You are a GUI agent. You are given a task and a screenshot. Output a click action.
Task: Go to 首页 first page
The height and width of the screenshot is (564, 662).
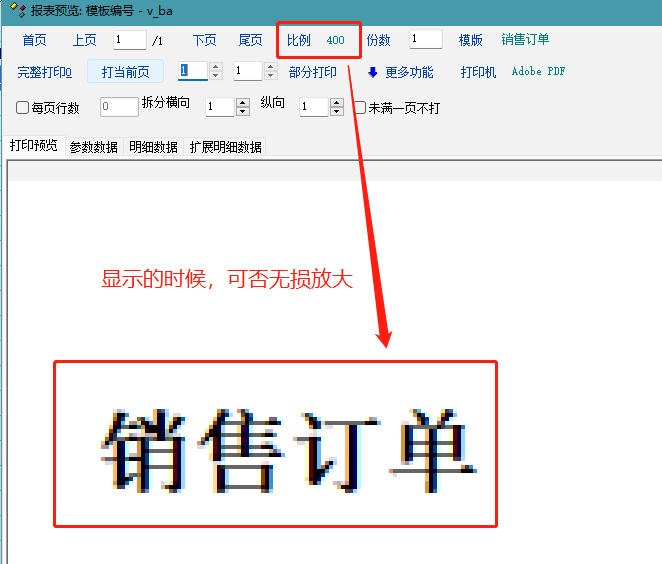[34, 40]
